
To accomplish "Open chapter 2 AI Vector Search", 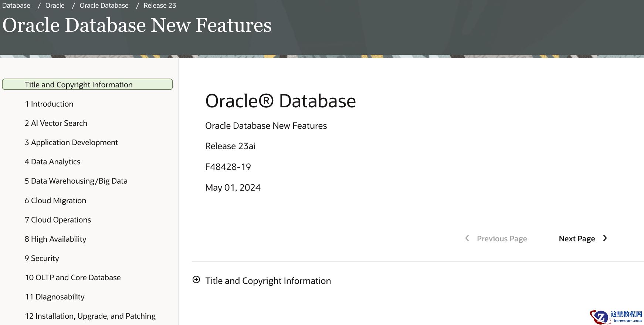I will coord(56,123).
